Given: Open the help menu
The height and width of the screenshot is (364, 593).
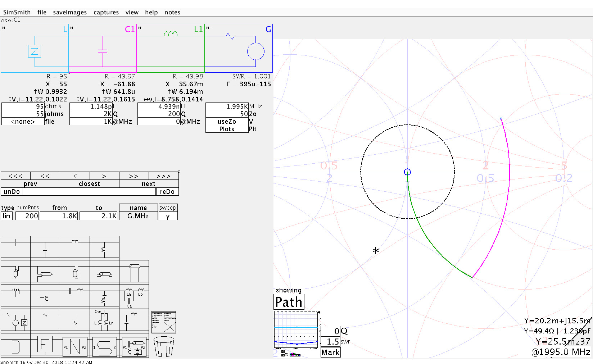Looking at the screenshot, I should coord(151,12).
